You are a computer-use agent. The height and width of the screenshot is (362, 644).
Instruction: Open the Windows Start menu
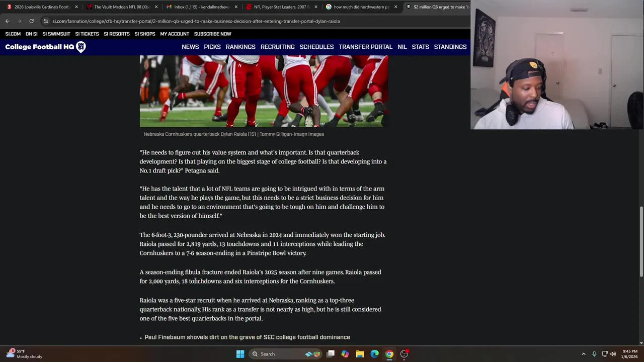(x=240, y=354)
